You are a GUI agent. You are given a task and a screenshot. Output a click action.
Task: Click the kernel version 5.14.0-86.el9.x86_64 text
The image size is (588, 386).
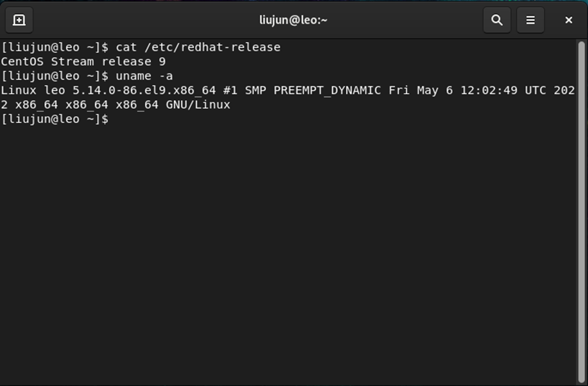144,90
